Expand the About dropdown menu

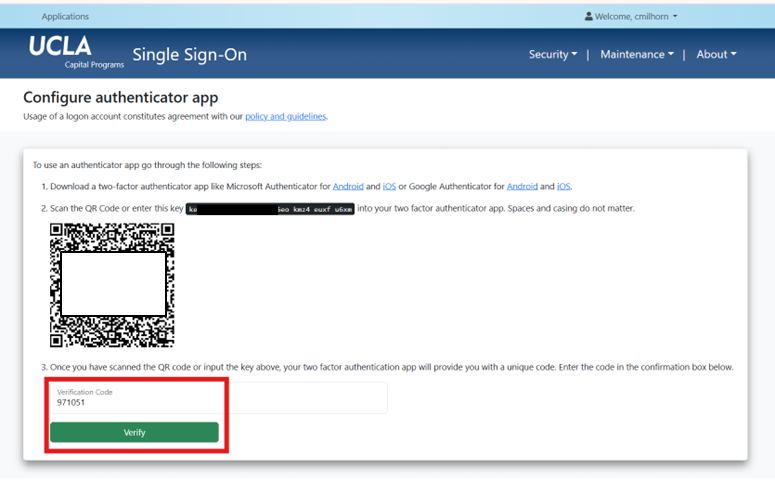coord(716,54)
